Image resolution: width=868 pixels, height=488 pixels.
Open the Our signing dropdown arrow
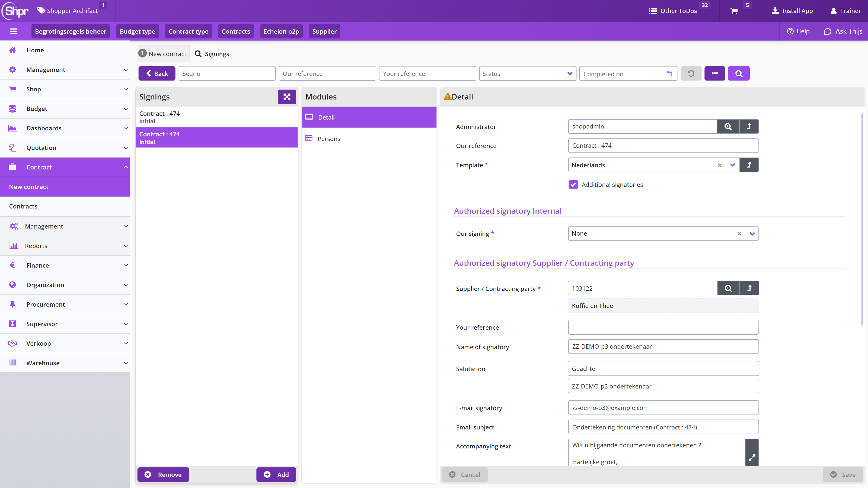tap(752, 233)
